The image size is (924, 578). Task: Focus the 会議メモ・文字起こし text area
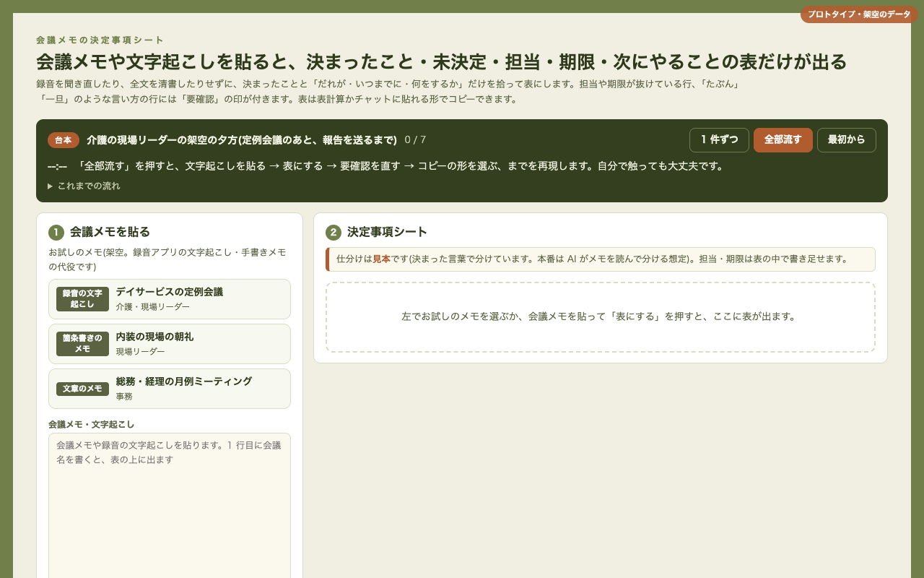[x=170, y=506]
